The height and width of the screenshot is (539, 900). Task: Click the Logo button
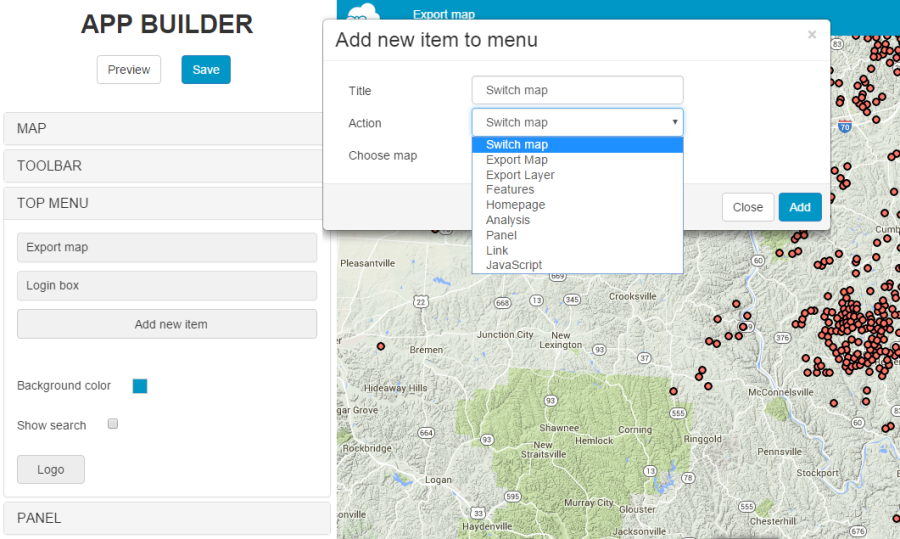coord(51,470)
